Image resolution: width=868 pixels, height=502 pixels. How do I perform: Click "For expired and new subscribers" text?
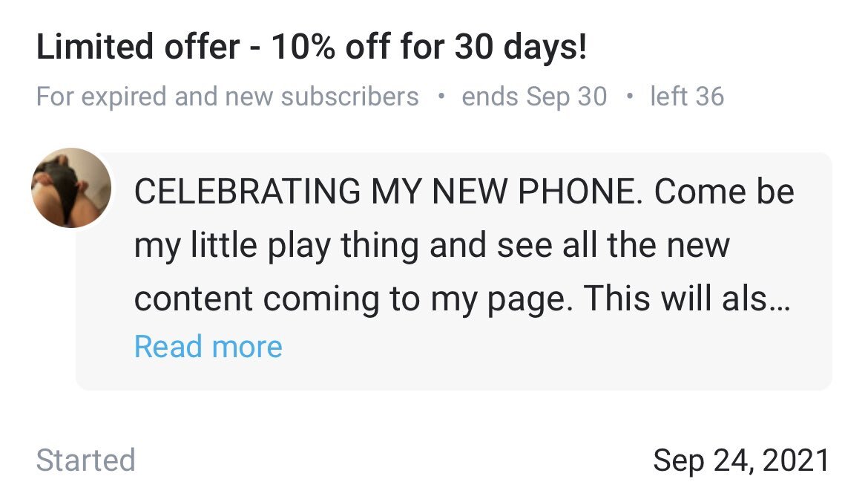[x=227, y=97]
